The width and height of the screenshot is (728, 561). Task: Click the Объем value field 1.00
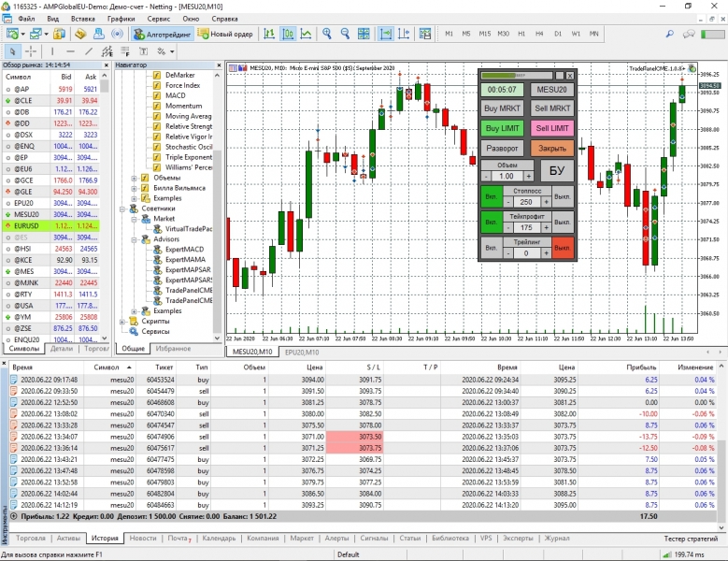pyautogui.click(x=507, y=177)
